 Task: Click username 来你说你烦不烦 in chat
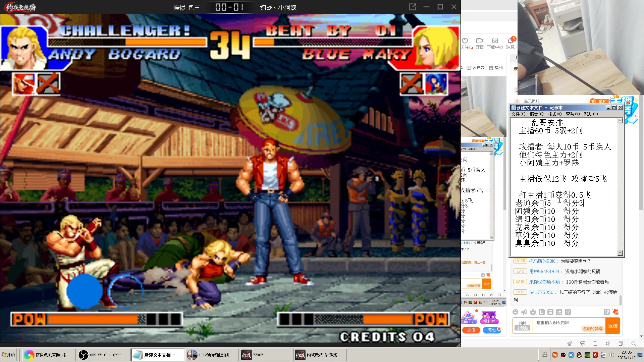544,282
